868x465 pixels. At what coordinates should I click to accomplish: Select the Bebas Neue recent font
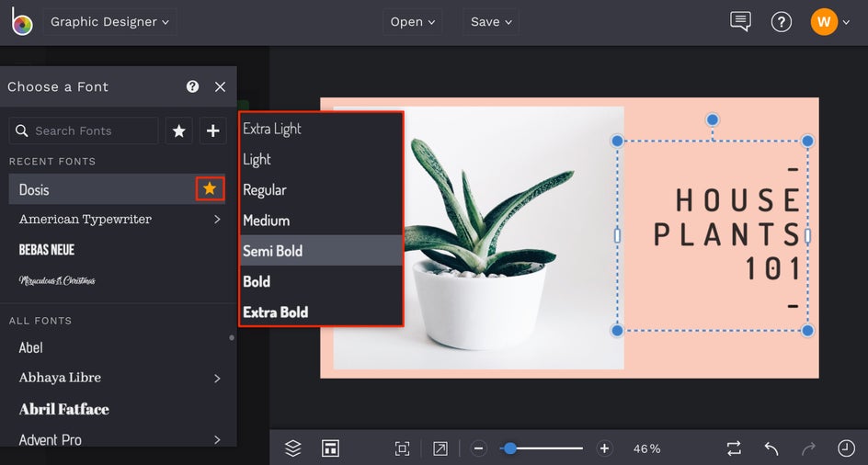point(47,250)
